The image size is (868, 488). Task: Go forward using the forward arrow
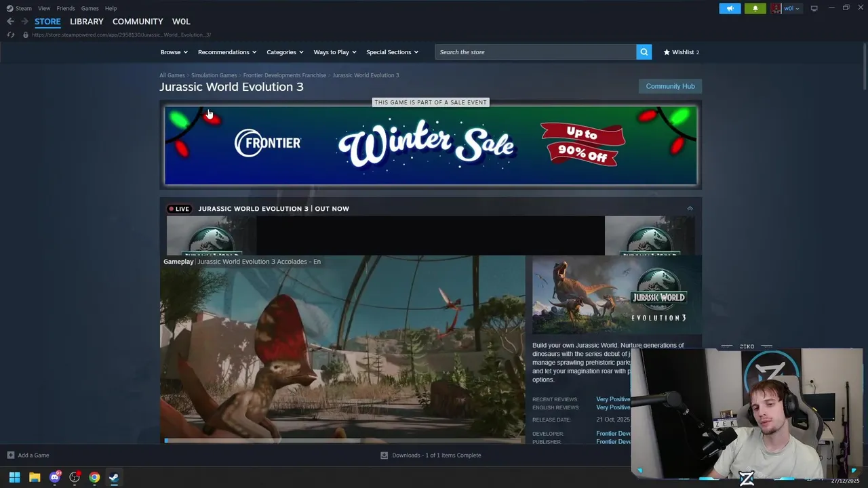point(24,22)
